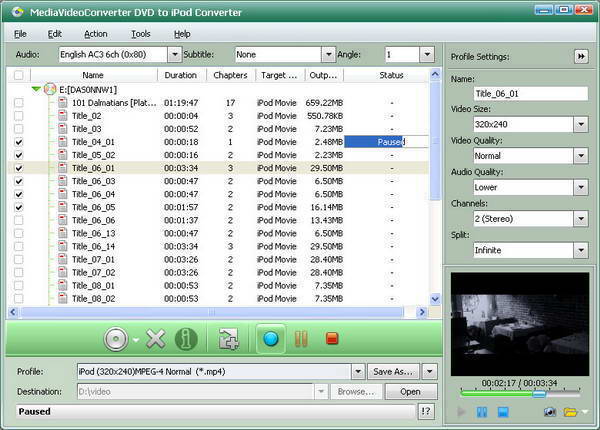Click the Paused progress bar of Title_04_01
This screenshot has width=600, height=430.
click(x=386, y=142)
